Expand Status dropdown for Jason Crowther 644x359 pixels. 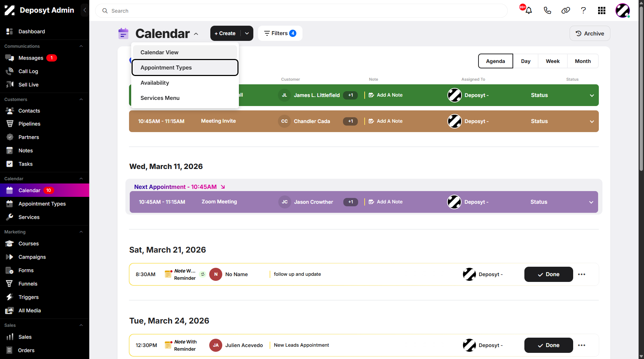pos(591,202)
